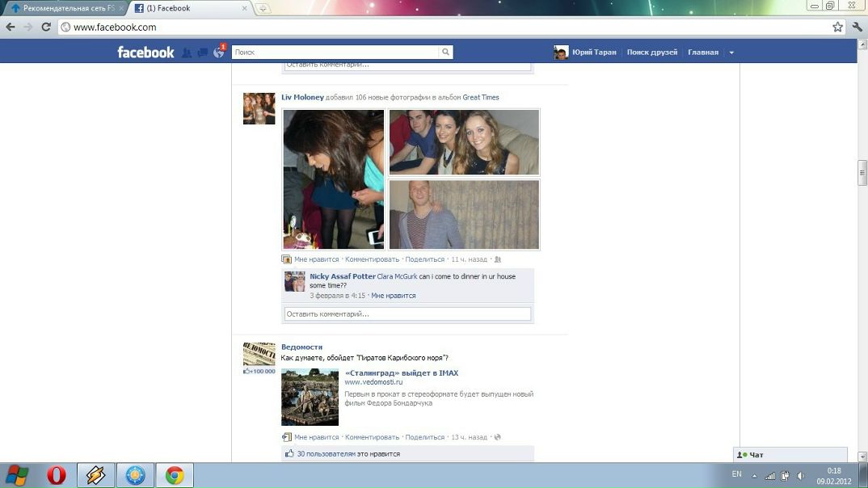Show hidden system tray icons

(x=755, y=475)
